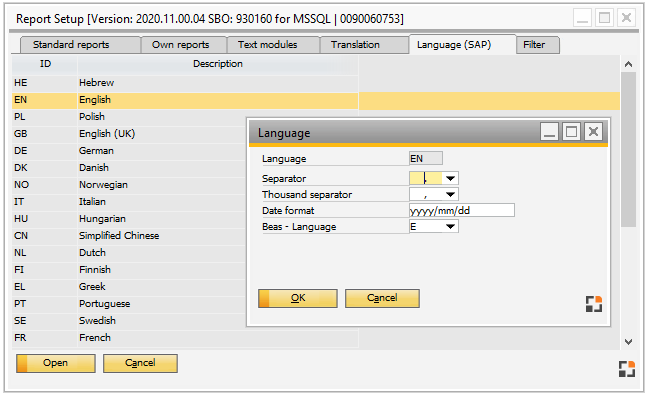This screenshot has height=396, width=647.
Task: Select the Simplified Chinese row
Action: 129,236
